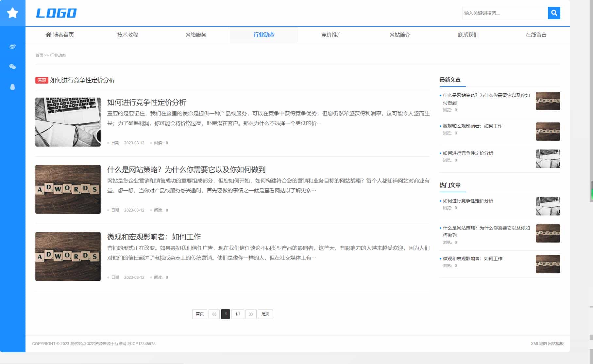Open article 什么是网站策略?为什么你需要它以及你如何做到

[186, 170]
